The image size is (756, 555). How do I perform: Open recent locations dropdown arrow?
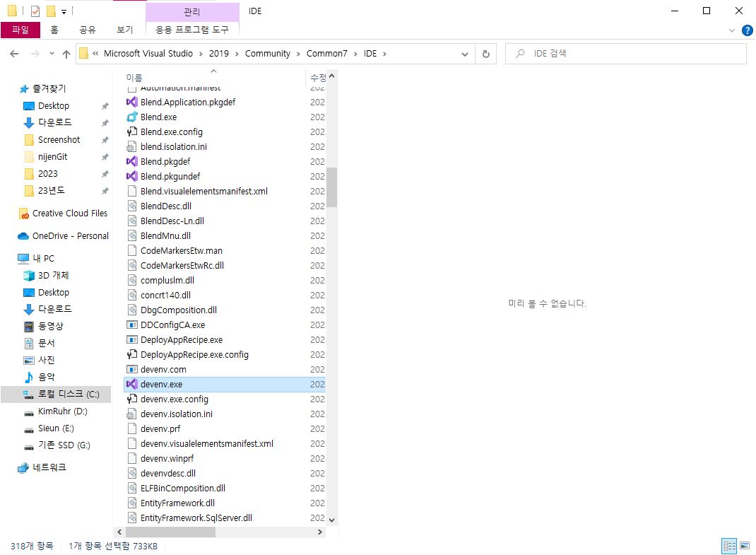52,54
